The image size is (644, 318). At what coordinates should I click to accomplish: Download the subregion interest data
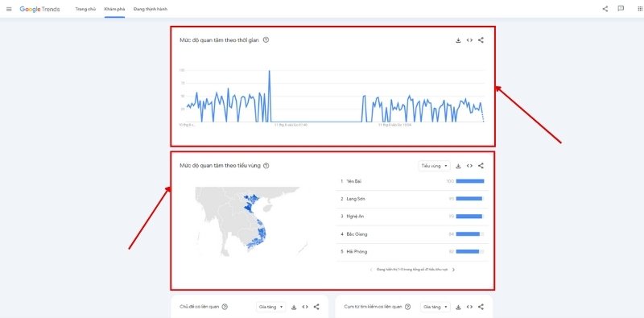pyautogui.click(x=458, y=166)
